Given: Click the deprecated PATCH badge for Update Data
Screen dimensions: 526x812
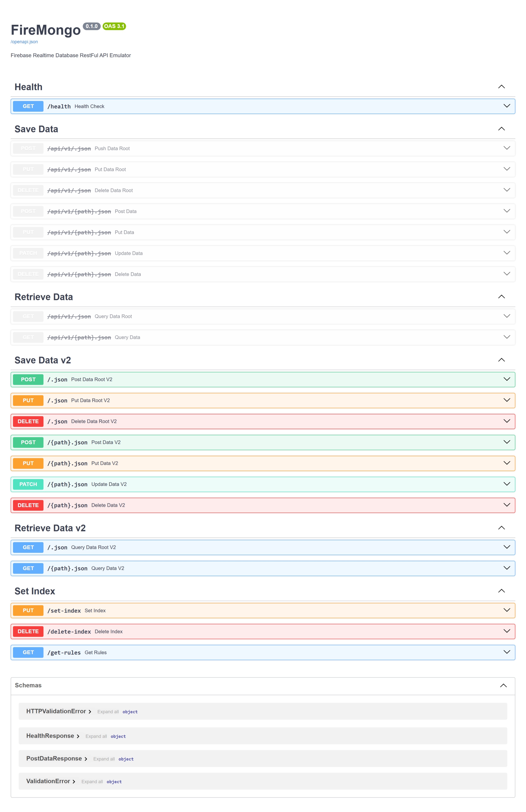Looking at the screenshot, I should coord(28,253).
